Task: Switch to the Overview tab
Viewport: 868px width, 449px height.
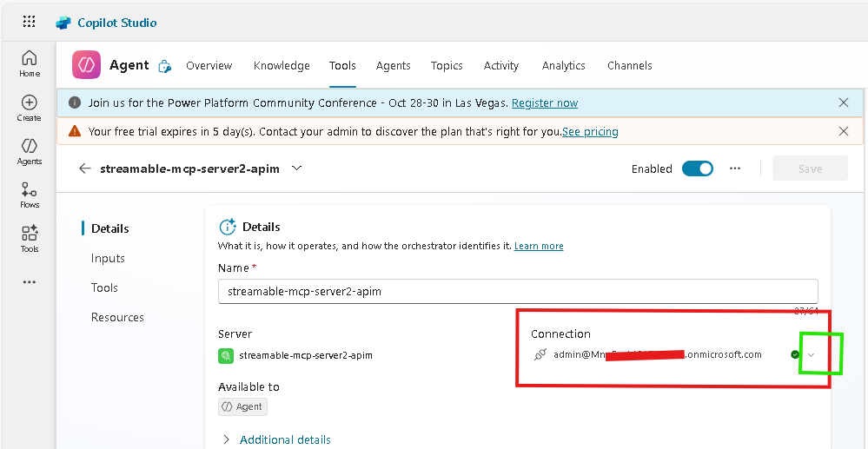Action: coord(209,65)
